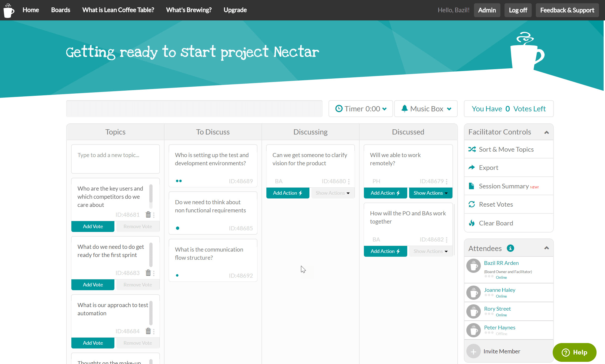Add Vote on key users topic
Image resolution: width=605 pixels, height=364 pixels.
93,226
